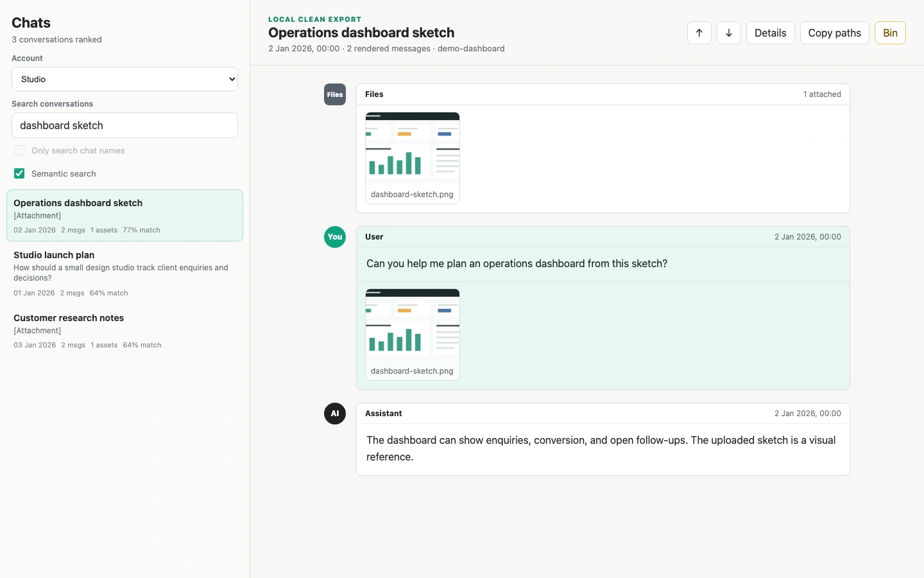Toggle the Semantic search checkbox
924x578 pixels.
(19, 173)
